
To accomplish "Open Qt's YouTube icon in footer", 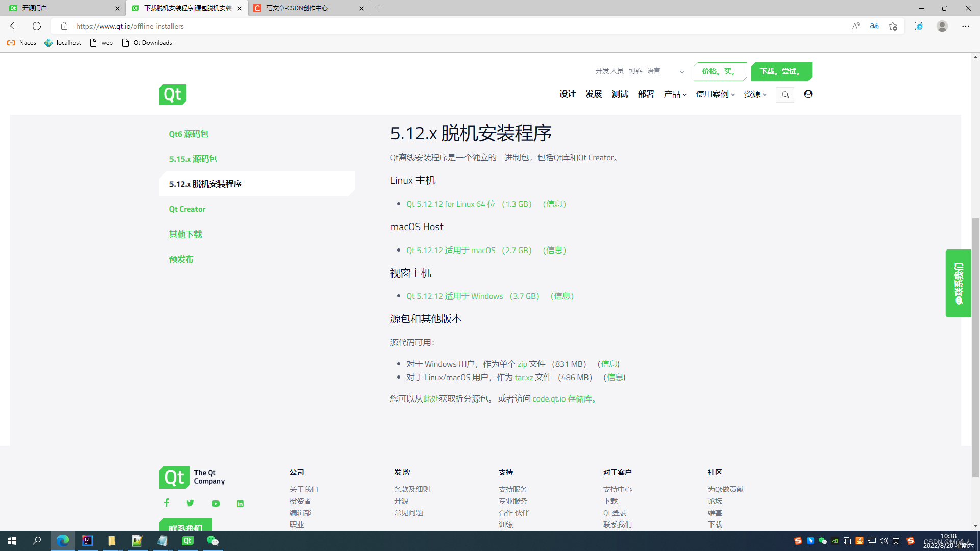I will (x=216, y=504).
